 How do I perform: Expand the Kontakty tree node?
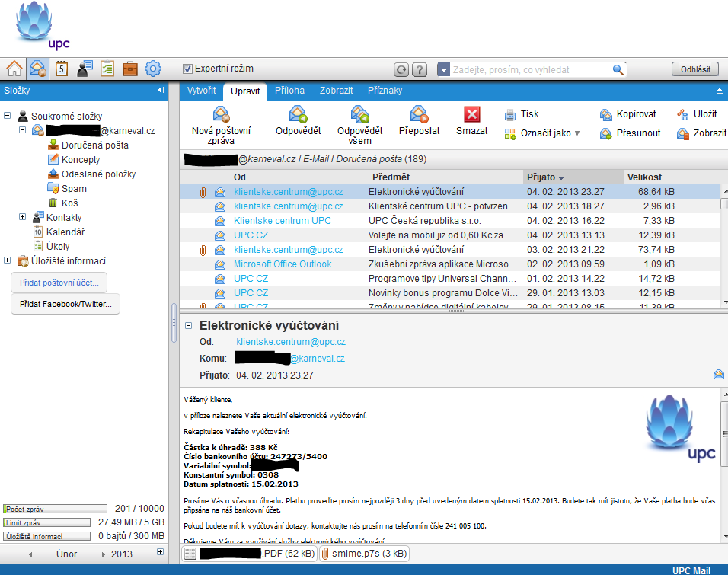[x=22, y=216]
